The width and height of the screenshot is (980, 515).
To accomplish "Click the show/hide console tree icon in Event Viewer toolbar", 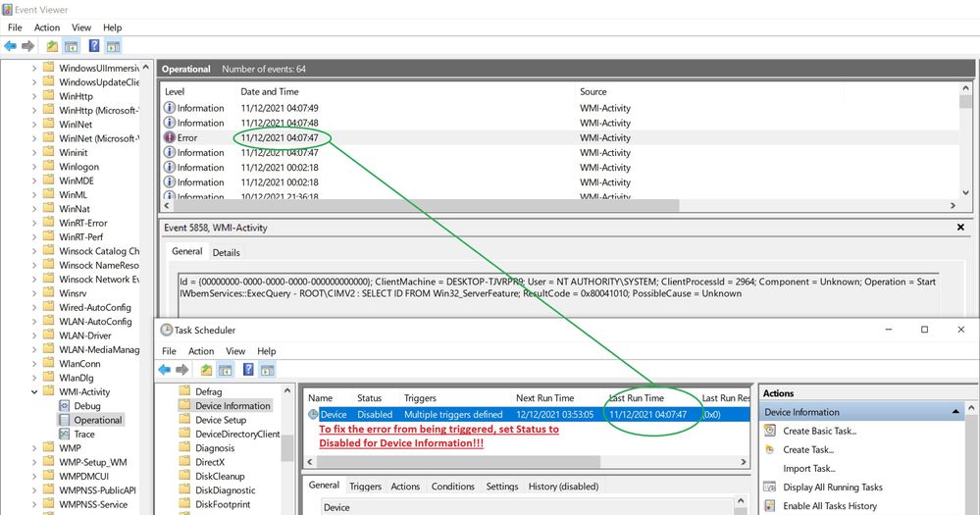I will point(72,46).
